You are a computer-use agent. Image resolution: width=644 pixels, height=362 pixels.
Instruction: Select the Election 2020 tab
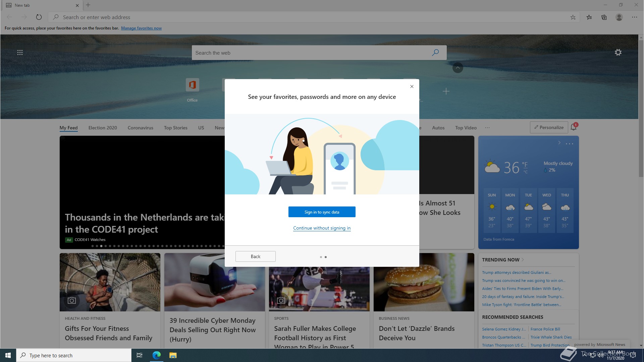pos(103,128)
